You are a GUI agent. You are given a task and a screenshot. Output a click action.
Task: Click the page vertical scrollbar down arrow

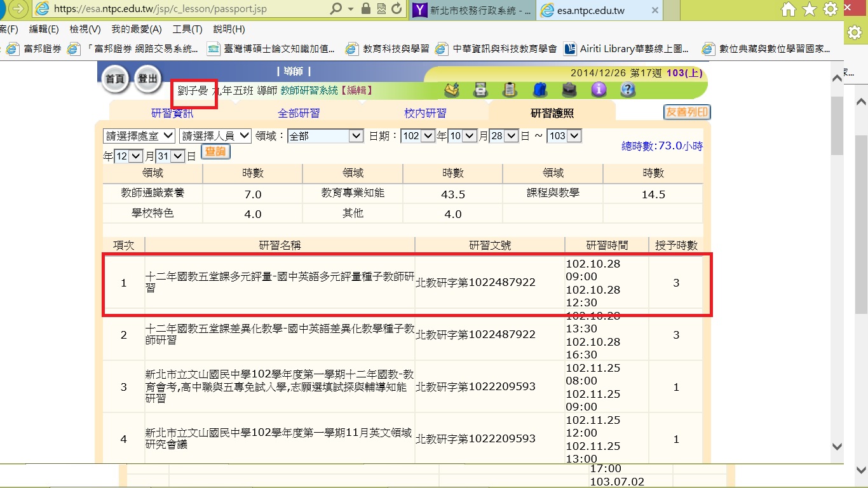click(837, 447)
